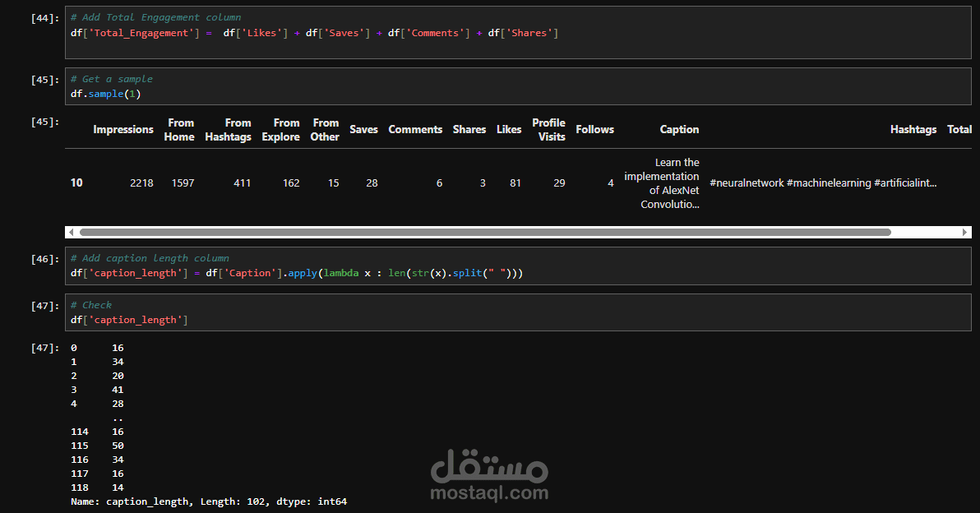The image size is (980, 513).
Task: Click the Profile Visits value 29
Action: (x=559, y=183)
